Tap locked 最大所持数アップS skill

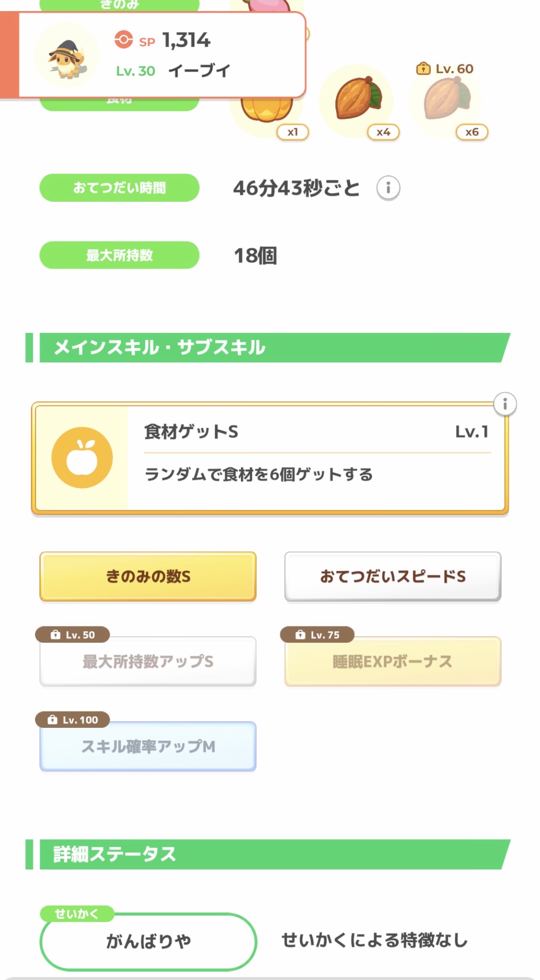tap(148, 661)
